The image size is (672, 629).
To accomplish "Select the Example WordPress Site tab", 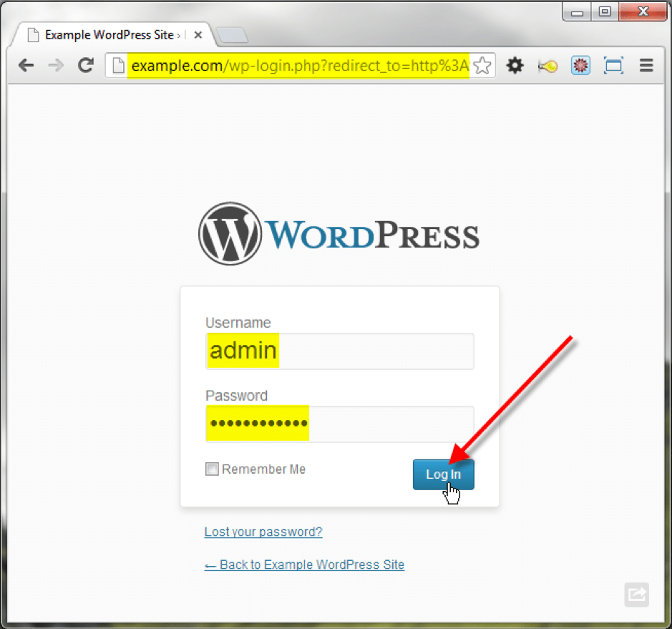I will [x=114, y=35].
